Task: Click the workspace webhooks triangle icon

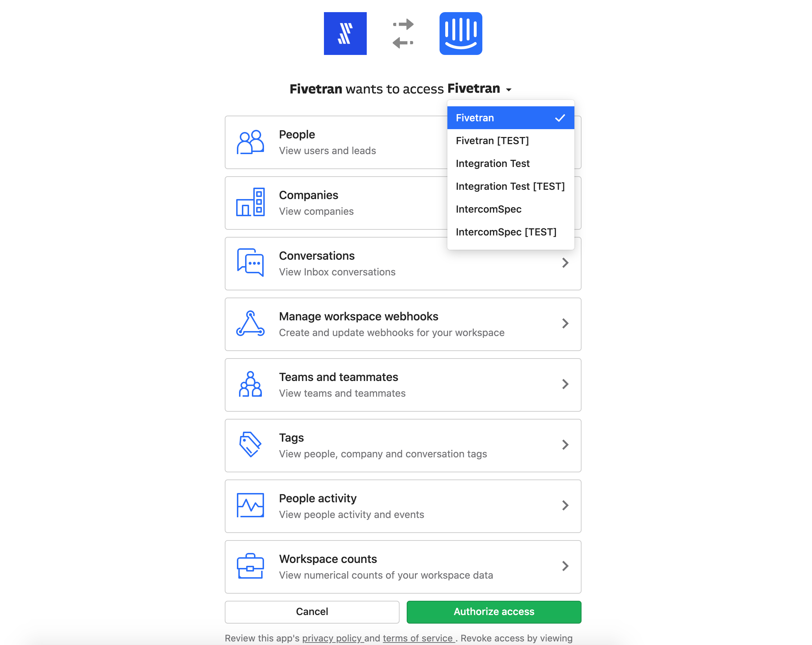Action: [x=250, y=324]
